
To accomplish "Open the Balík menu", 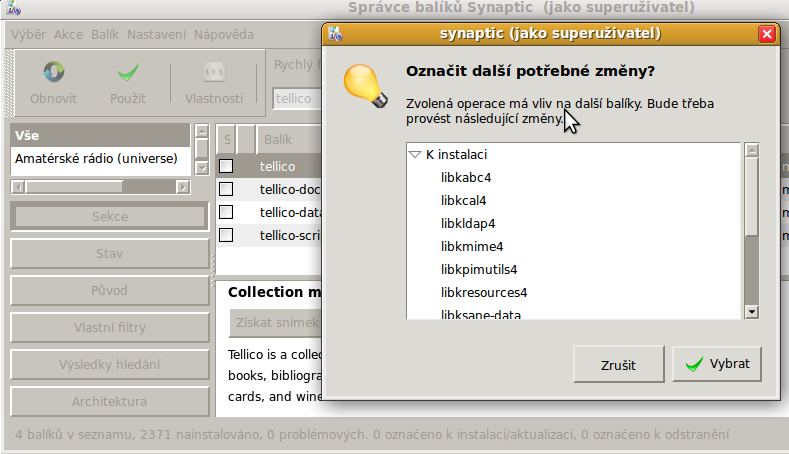I will [105, 35].
